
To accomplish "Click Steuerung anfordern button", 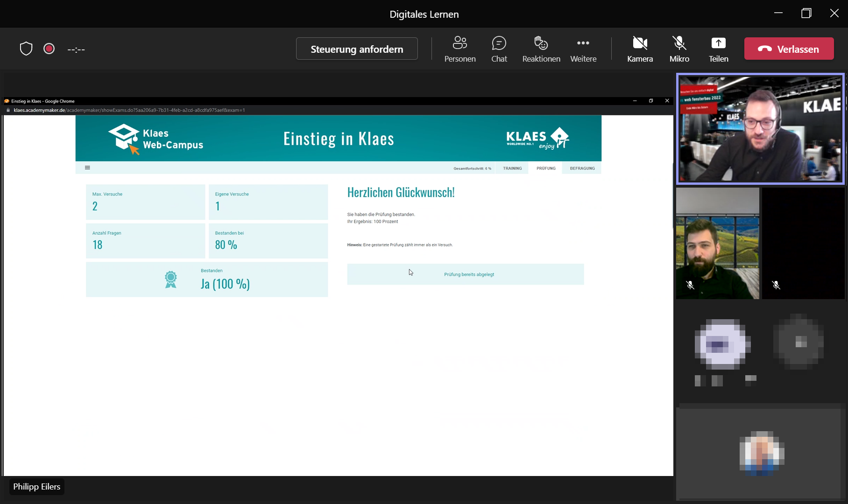I will pos(357,49).
